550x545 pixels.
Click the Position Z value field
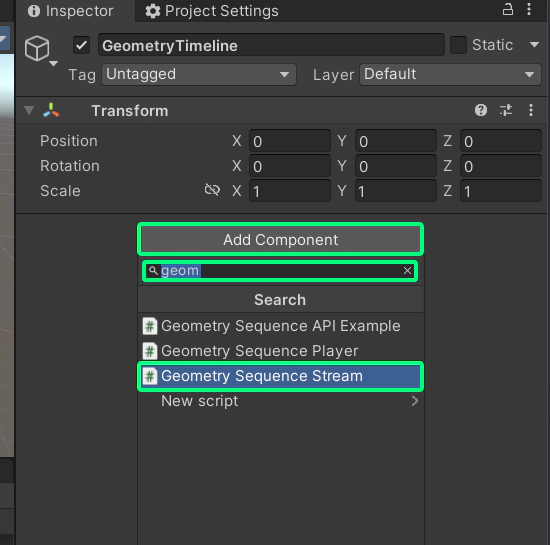[x=501, y=141]
